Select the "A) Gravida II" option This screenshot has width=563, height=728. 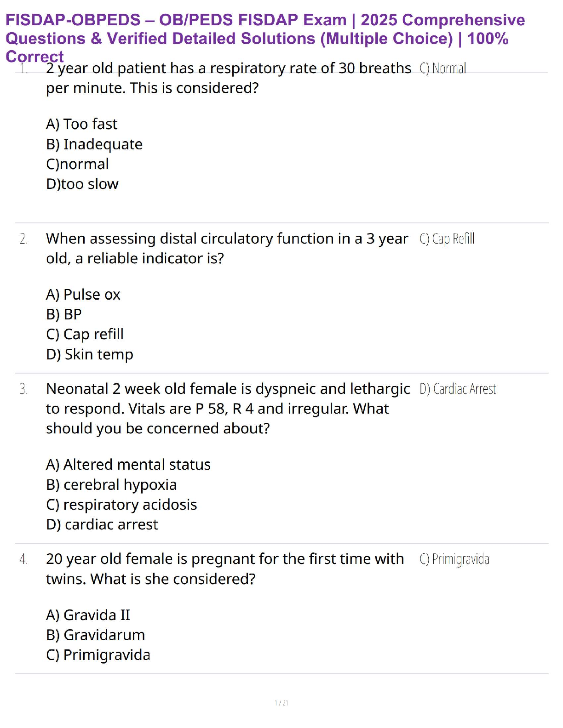(x=88, y=615)
